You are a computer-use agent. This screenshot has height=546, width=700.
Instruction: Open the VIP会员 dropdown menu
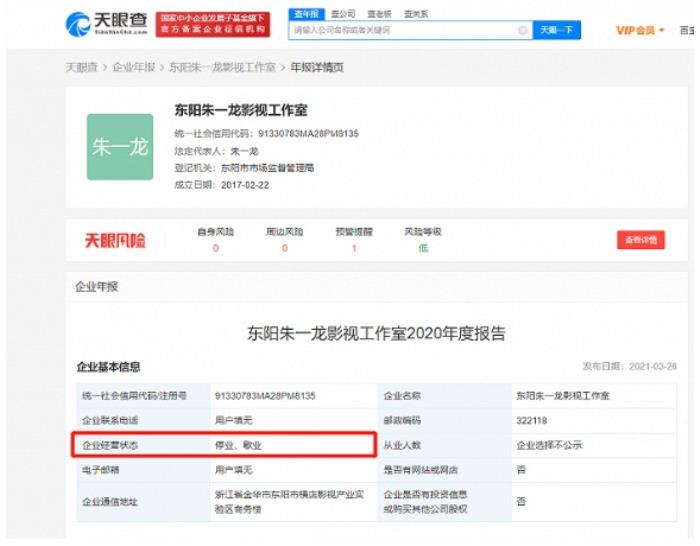click(x=640, y=30)
